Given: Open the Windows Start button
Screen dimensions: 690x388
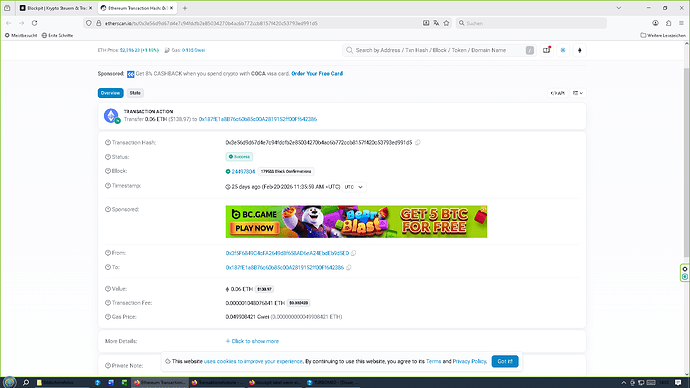Looking at the screenshot, I should point(9,382).
